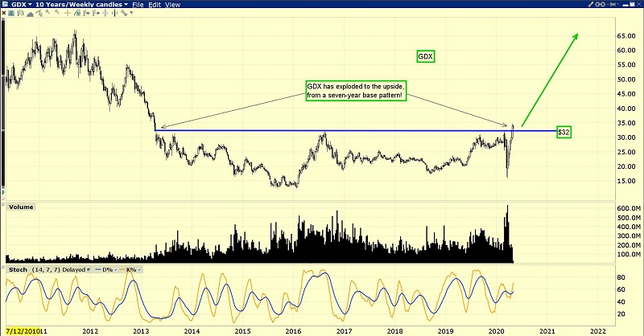Select the blue horizontal resistance line
The height and width of the screenshot is (336, 644).
(322, 130)
